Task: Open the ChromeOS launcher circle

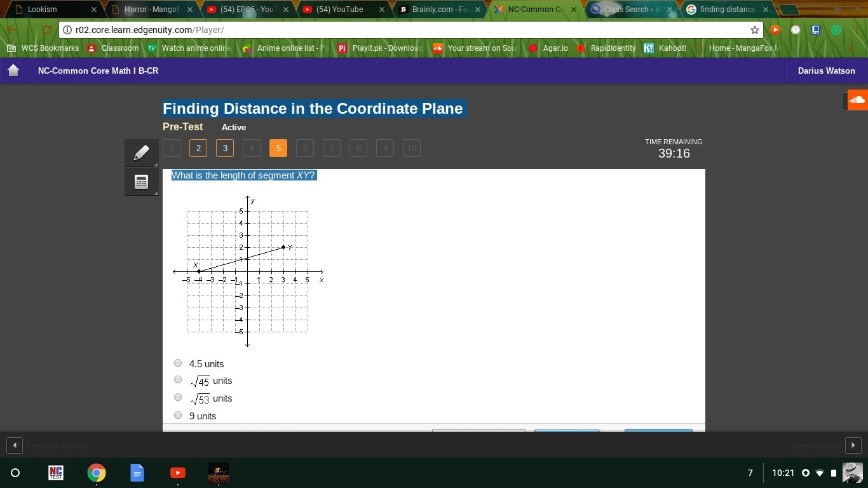Action: pyautogui.click(x=15, y=473)
